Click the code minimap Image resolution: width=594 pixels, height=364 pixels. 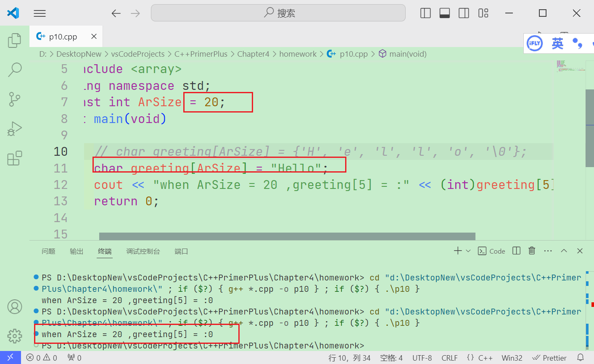[x=570, y=66]
